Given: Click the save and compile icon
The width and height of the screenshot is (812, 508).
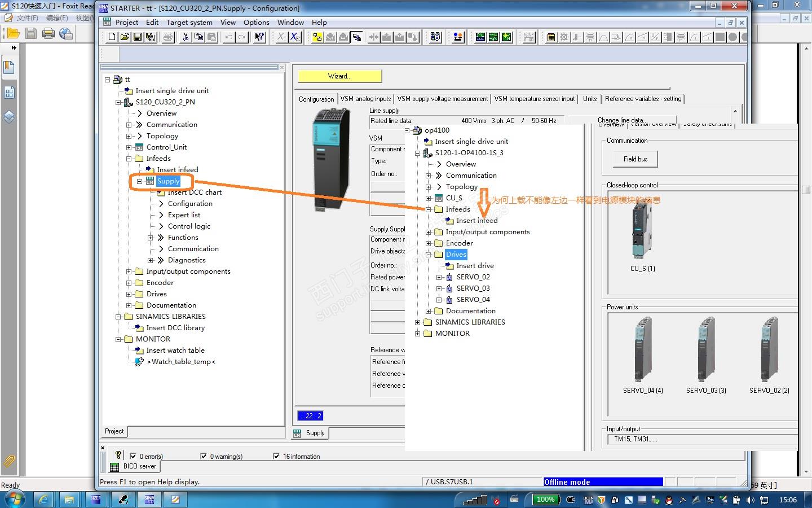Looking at the screenshot, I should pos(151,37).
